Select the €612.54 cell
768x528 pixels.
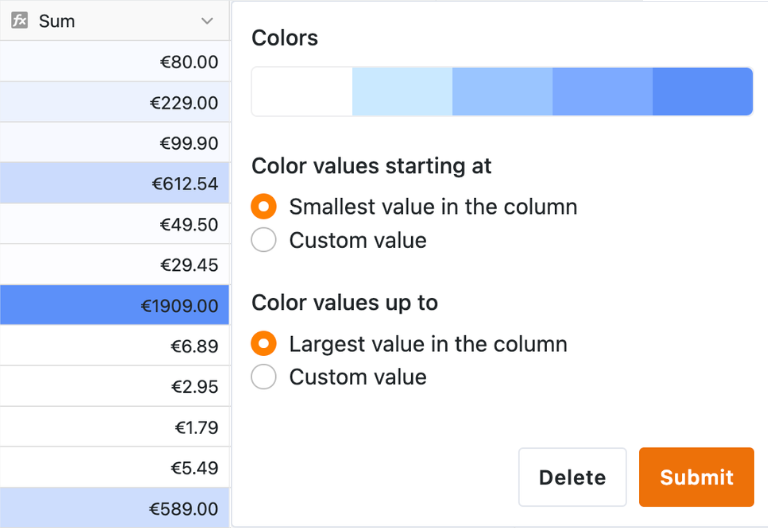pos(115,184)
